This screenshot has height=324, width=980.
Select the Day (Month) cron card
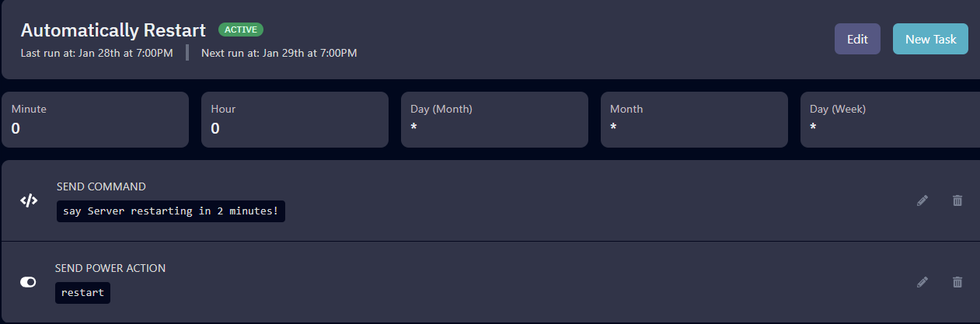tap(494, 120)
